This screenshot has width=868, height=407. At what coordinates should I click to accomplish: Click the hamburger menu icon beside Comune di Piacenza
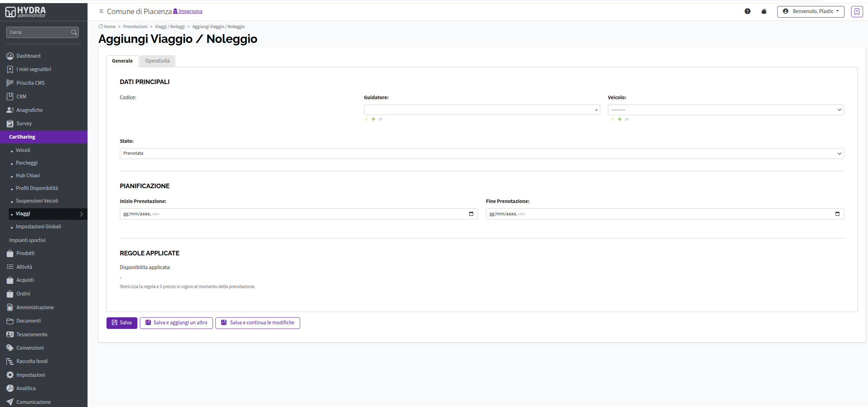pos(101,11)
